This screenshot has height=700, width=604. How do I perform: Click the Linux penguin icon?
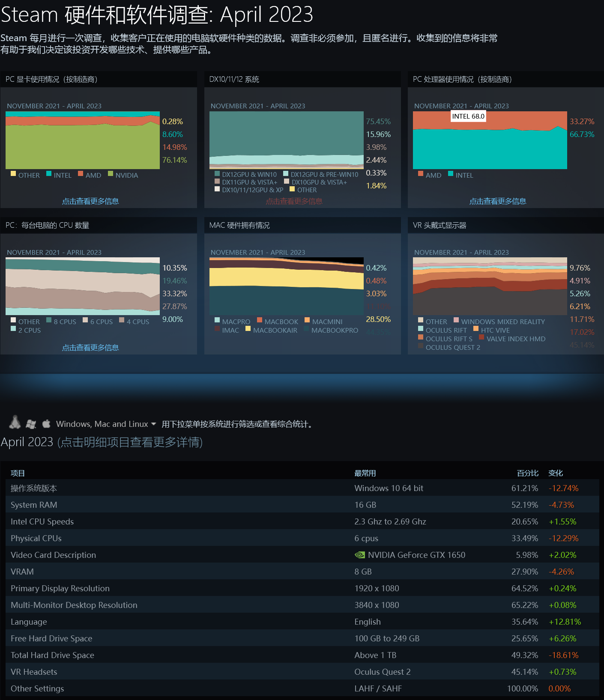click(x=15, y=423)
